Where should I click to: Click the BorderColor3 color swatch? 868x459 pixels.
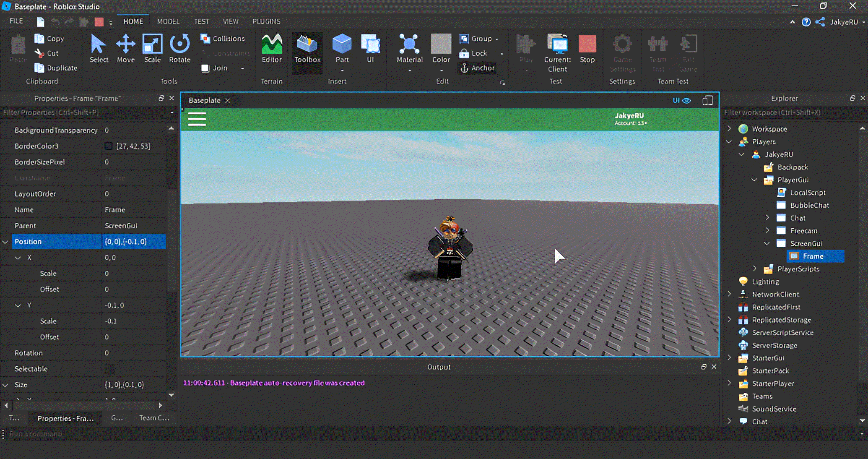pyautogui.click(x=109, y=146)
